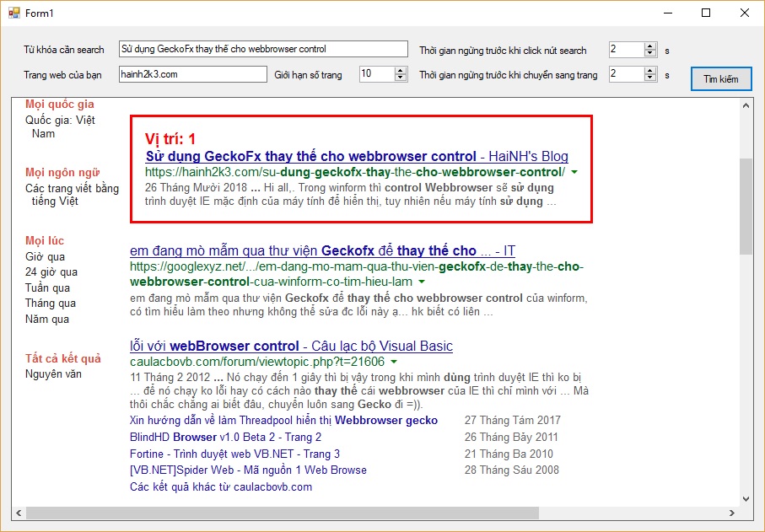Click the website field containing hainh2k3.com
Image resolution: width=765 pixels, height=532 pixels.
(x=191, y=74)
